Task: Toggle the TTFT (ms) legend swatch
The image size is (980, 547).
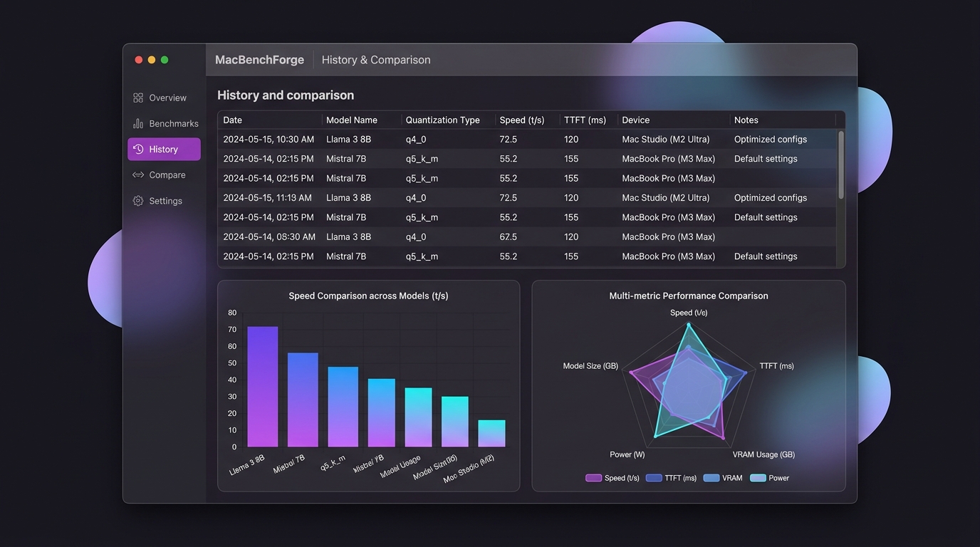Action: click(x=654, y=478)
